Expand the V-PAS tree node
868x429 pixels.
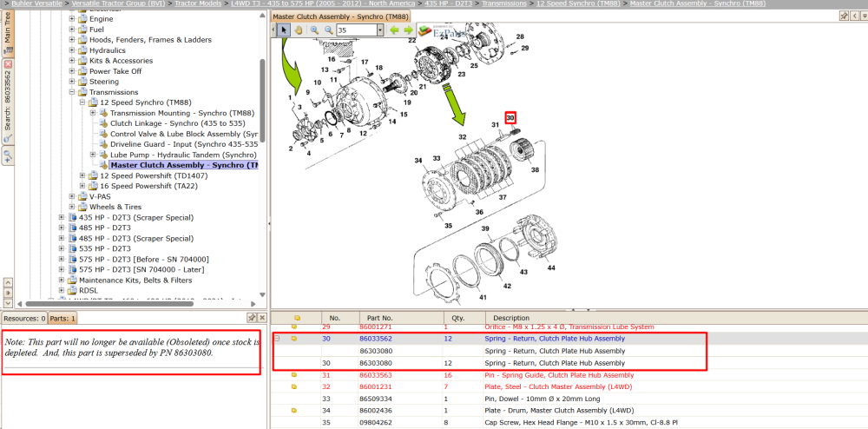pyautogui.click(x=72, y=196)
